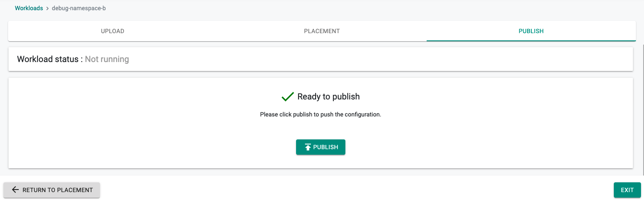Viewport: 644px width, 204px height.
Task: Click the Publish button to push configuration
Action: 321,147
